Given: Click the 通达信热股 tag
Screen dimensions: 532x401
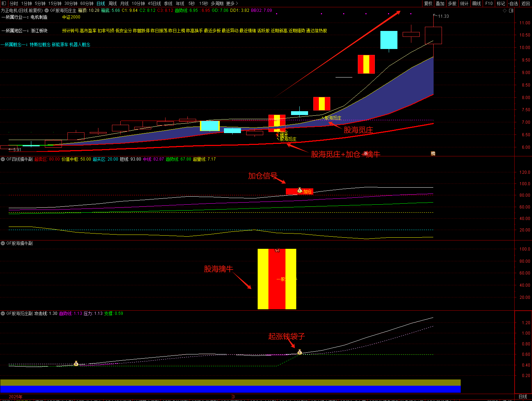Looking at the screenshot, I should click(x=316, y=31).
